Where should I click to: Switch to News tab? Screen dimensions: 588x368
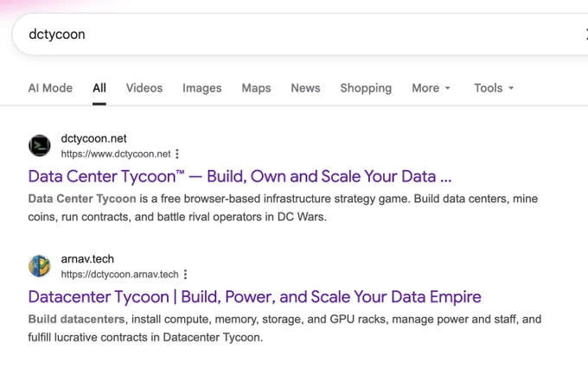click(305, 88)
